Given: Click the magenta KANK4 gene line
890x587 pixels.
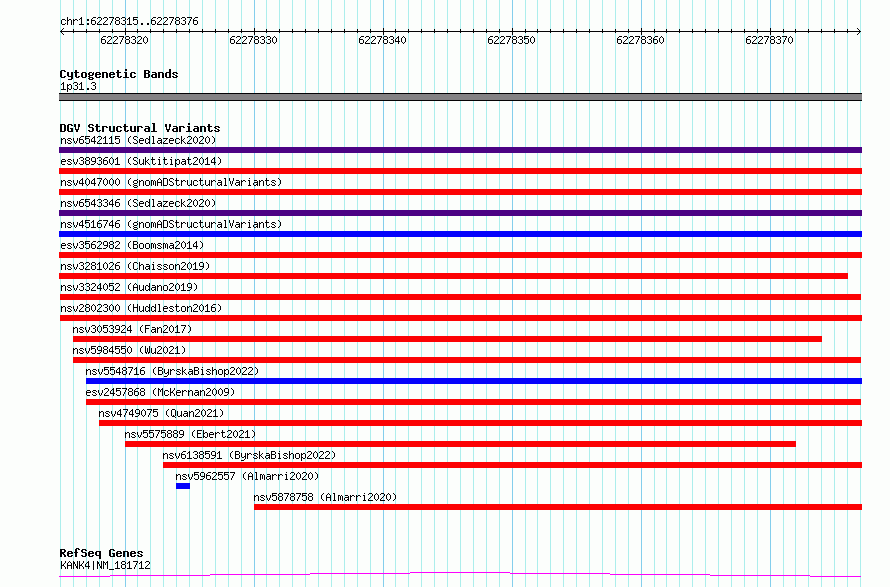Looking at the screenshot, I should pos(460,575).
